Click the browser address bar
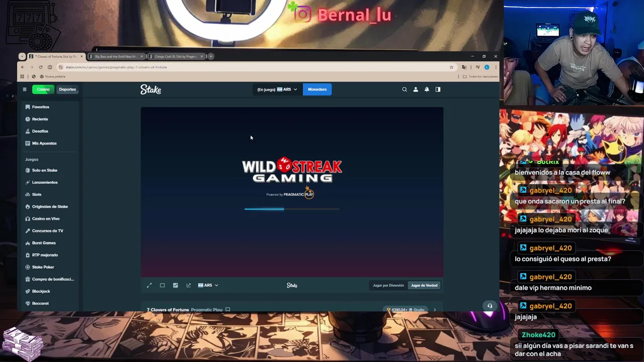Image resolution: width=644 pixels, height=362 pixels. [257, 67]
